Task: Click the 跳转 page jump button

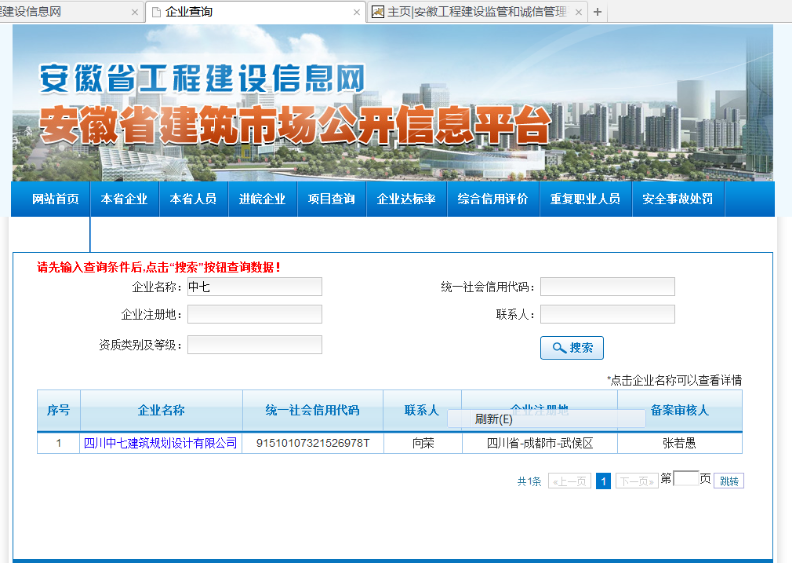Action: coord(730,481)
